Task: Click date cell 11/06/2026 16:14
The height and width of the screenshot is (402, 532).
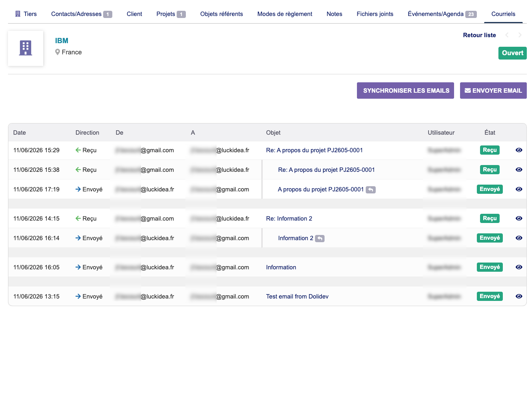Action: point(36,238)
